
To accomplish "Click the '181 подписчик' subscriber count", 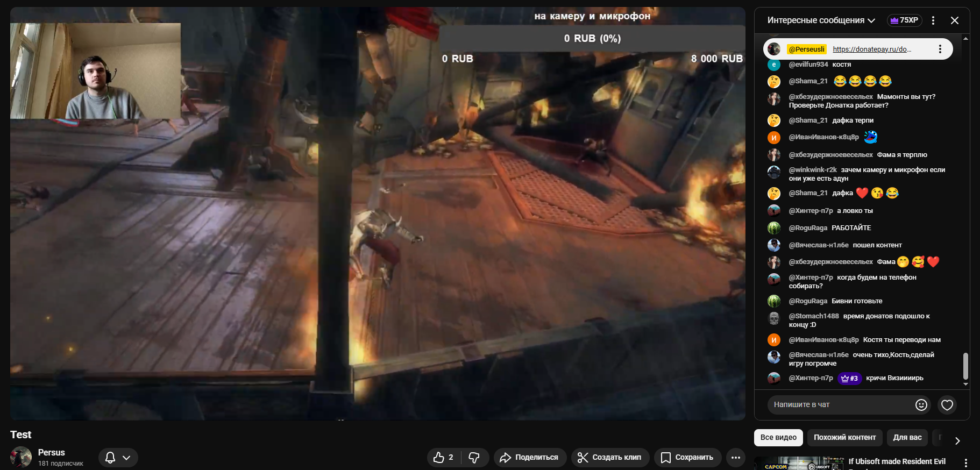I will (61, 464).
